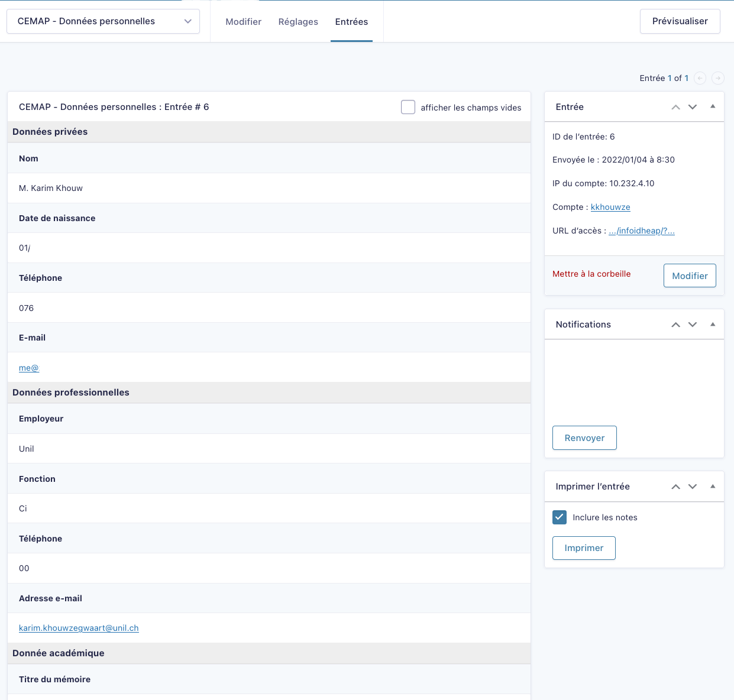Click Mettre à la corbeille link
734x700 pixels.
(x=591, y=274)
